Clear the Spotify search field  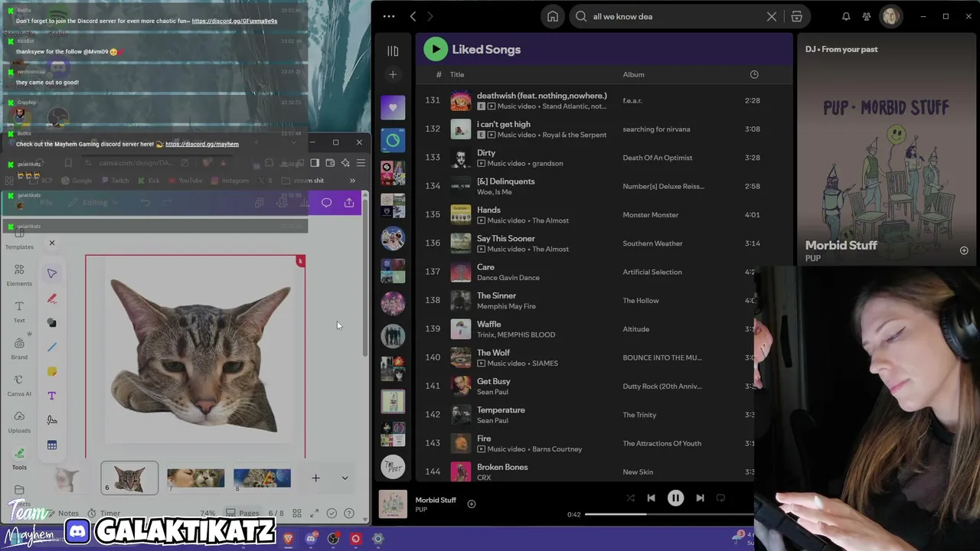tap(772, 16)
